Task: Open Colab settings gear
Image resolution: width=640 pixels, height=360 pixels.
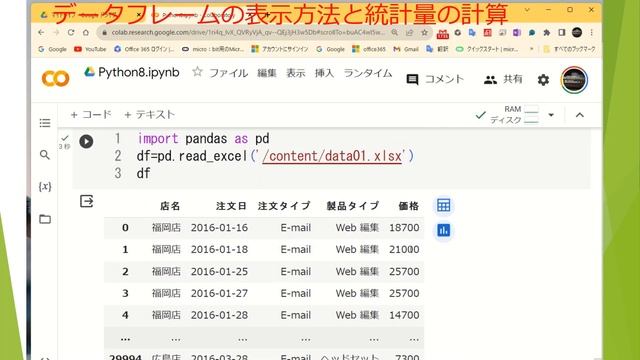Action: pos(543,80)
